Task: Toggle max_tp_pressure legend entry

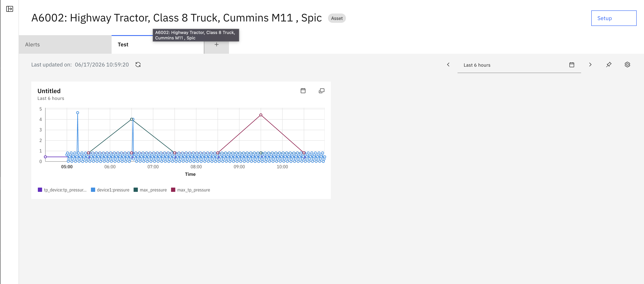Action: coord(191,190)
